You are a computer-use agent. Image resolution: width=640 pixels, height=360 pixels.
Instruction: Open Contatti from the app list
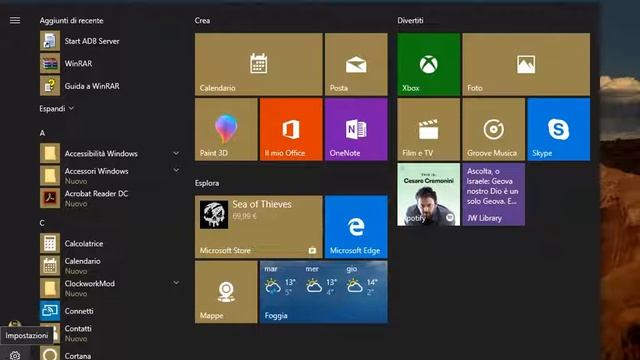110,333
